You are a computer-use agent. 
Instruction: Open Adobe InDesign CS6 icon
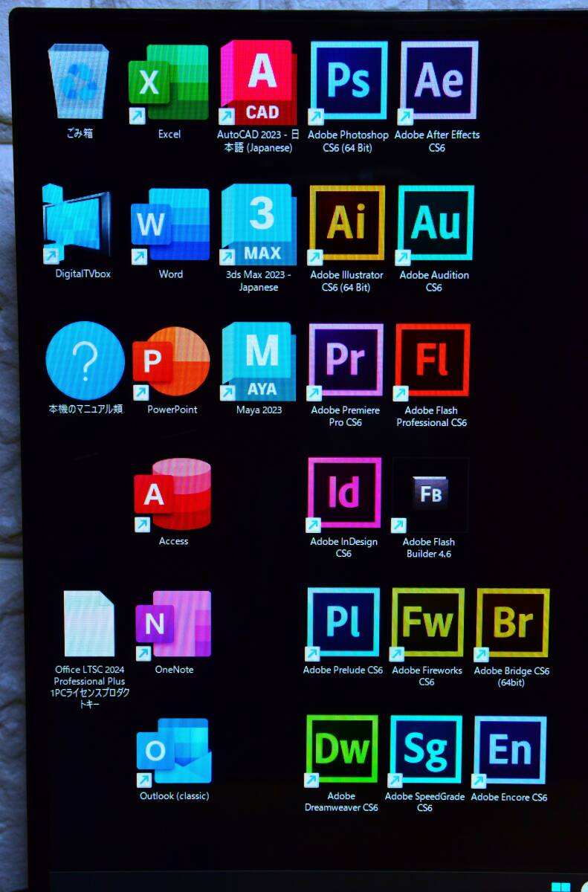point(344,494)
